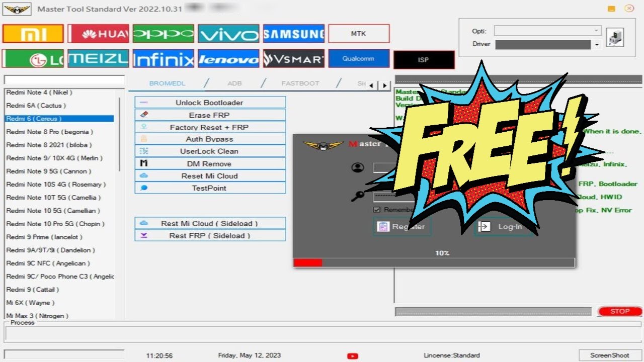644x362 pixels.
Task: Click the ScreenShoot button
Action: pos(610,355)
